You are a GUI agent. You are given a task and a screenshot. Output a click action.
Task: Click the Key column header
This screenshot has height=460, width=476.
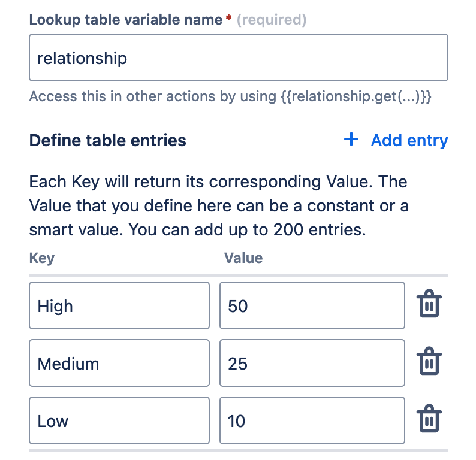coord(41,258)
